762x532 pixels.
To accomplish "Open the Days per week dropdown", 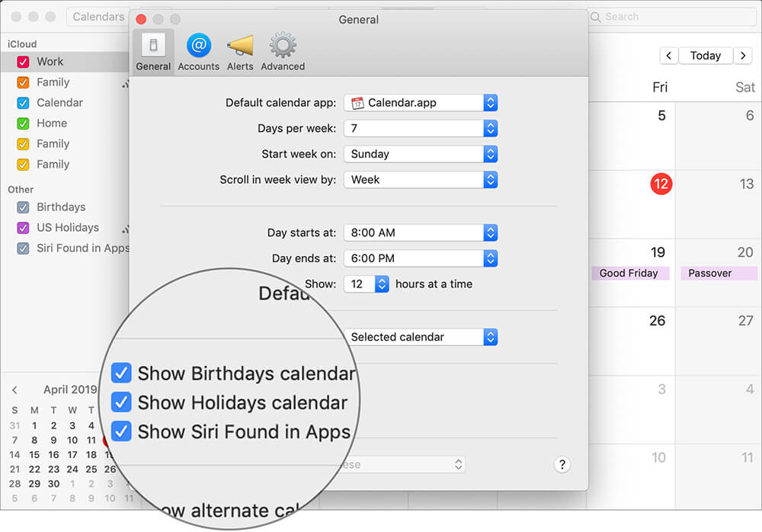I will point(490,128).
